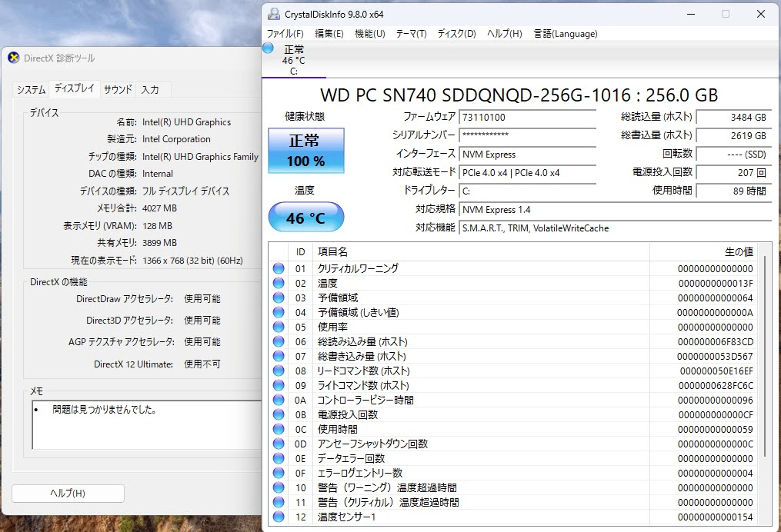
Task: Switch to the サウンド tab in DirectX tool
Action: [x=118, y=90]
